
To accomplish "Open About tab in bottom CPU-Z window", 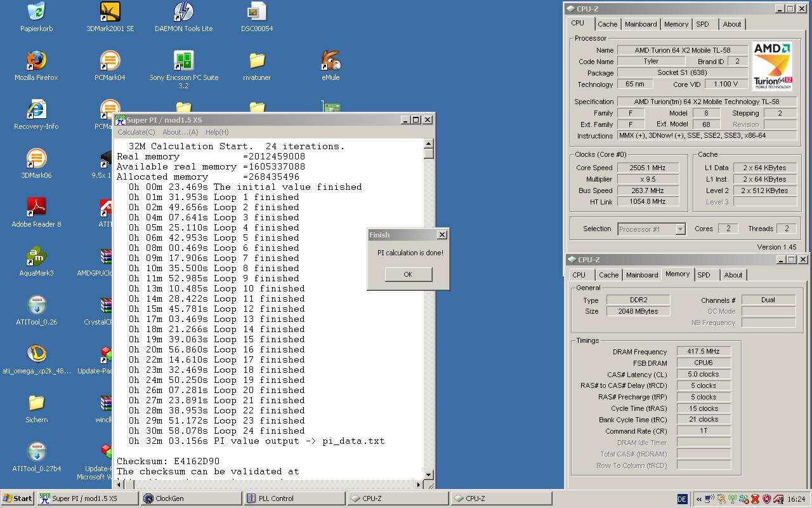I will 733,275.
